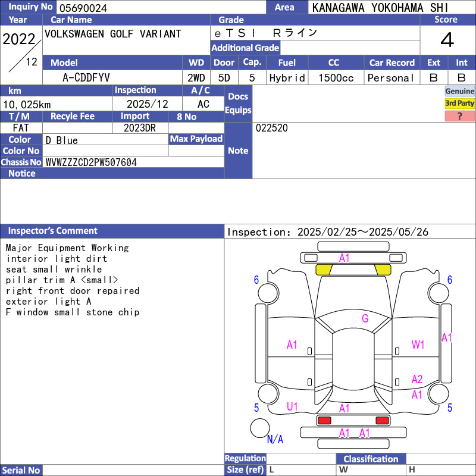Viewport: 476px width, 476px height.
Task: Click the A1 marker on front bumper
Action: pos(345,258)
